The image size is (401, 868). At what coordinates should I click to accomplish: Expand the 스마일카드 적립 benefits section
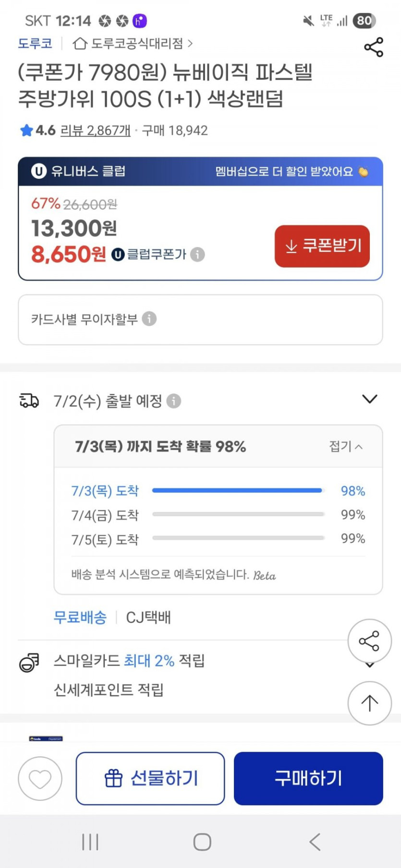[369, 665]
